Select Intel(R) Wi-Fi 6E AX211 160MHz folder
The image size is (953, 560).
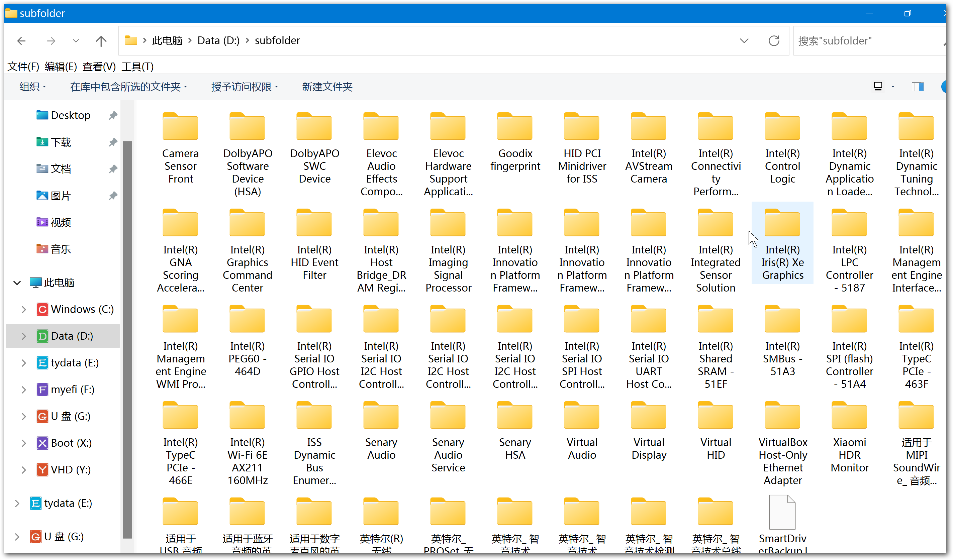click(x=247, y=444)
